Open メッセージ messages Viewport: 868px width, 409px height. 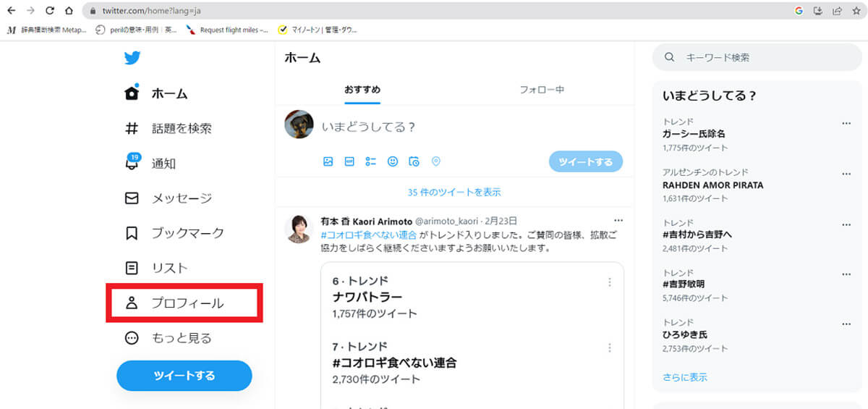point(168,198)
